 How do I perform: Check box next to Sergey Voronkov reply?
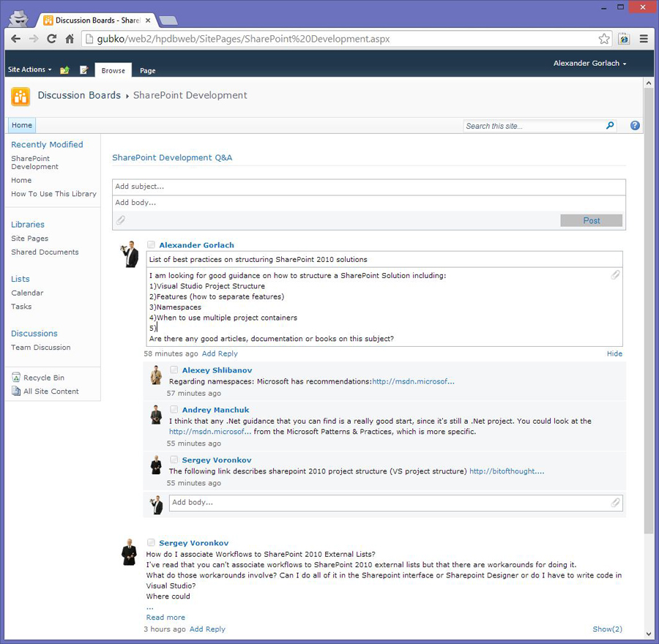[x=174, y=460]
